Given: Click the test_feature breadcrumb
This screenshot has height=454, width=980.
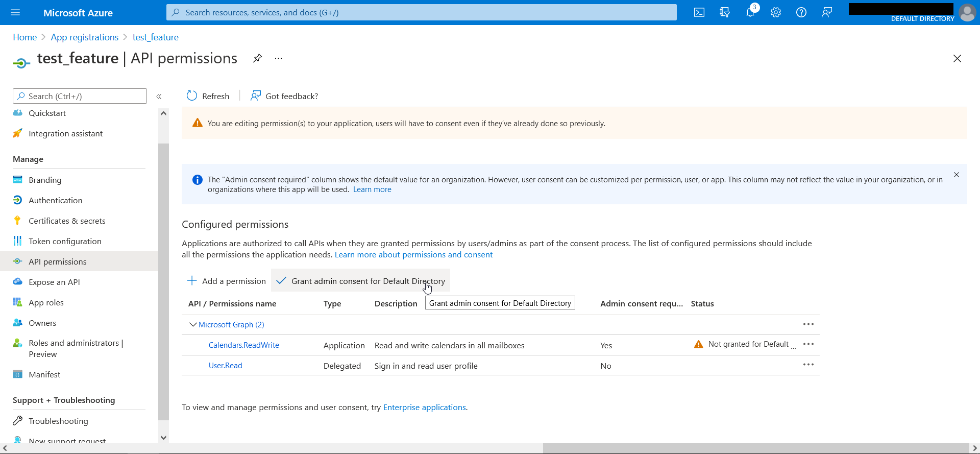Looking at the screenshot, I should pyautogui.click(x=156, y=37).
